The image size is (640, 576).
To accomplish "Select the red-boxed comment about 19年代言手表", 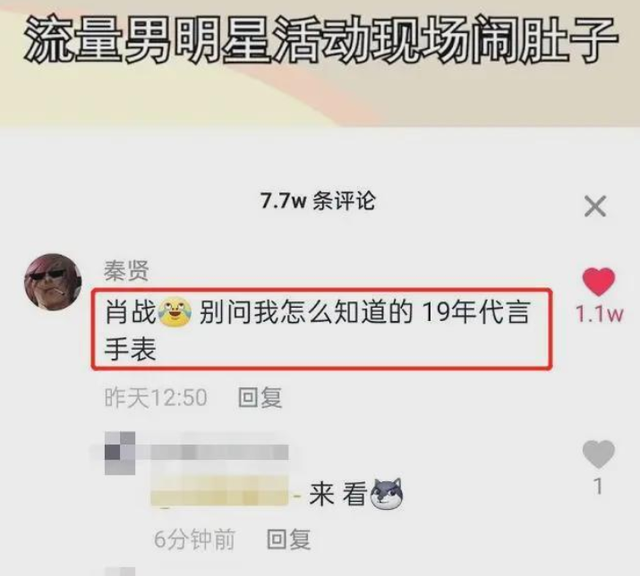I will [322, 329].
